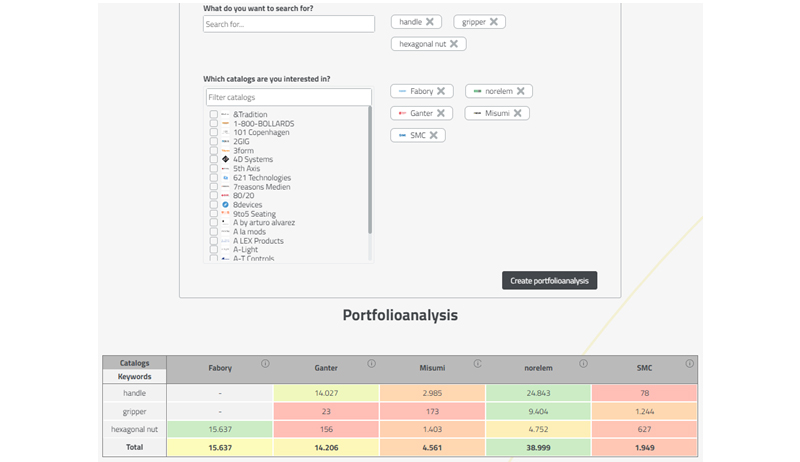Check the 7reasons Medien catalog checkbox
The width and height of the screenshot is (800, 462).
pyautogui.click(x=214, y=187)
